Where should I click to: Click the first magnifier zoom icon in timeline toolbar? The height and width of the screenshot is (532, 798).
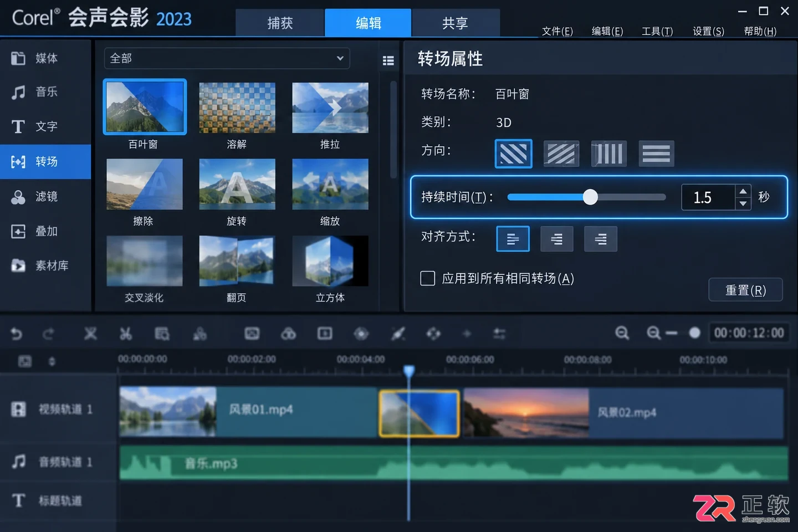coord(622,333)
